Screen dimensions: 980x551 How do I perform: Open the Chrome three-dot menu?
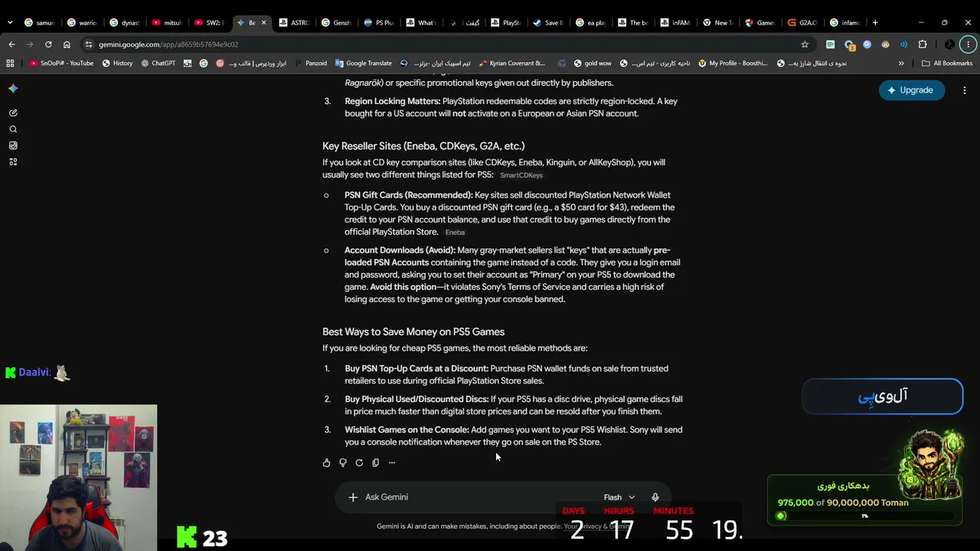(x=968, y=44)
